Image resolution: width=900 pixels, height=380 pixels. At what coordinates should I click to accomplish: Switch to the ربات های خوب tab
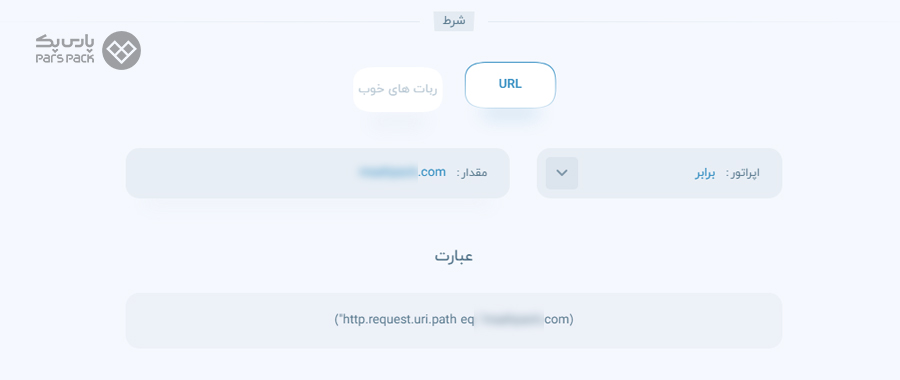(397, 90)
